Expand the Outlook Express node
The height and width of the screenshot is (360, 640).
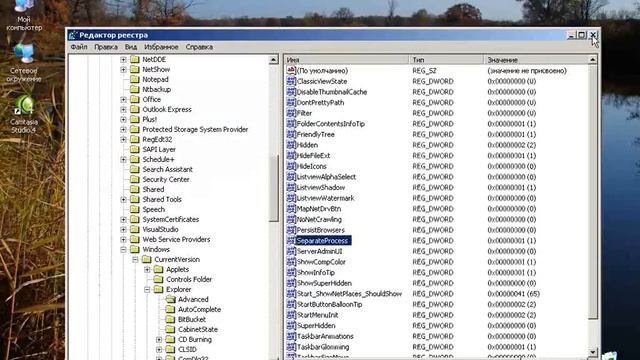pos(123,109)
